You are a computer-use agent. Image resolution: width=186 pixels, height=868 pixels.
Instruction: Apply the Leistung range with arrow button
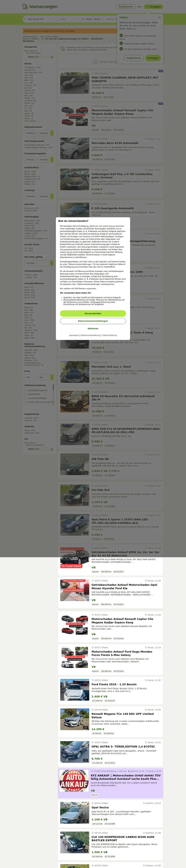coord(52,196)
